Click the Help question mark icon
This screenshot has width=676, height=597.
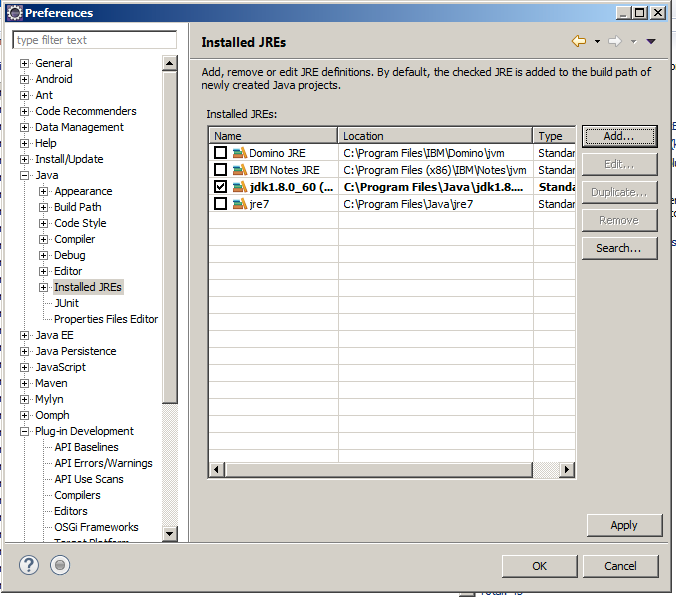tap(29, 565)
